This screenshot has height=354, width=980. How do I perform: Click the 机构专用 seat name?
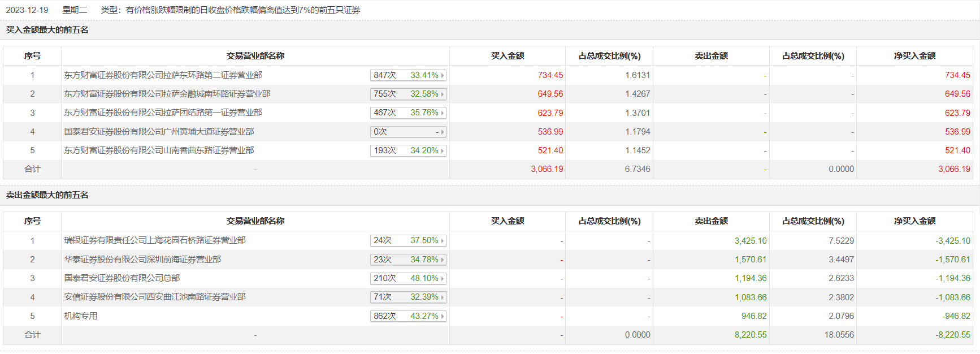click(x=81, y=316)
